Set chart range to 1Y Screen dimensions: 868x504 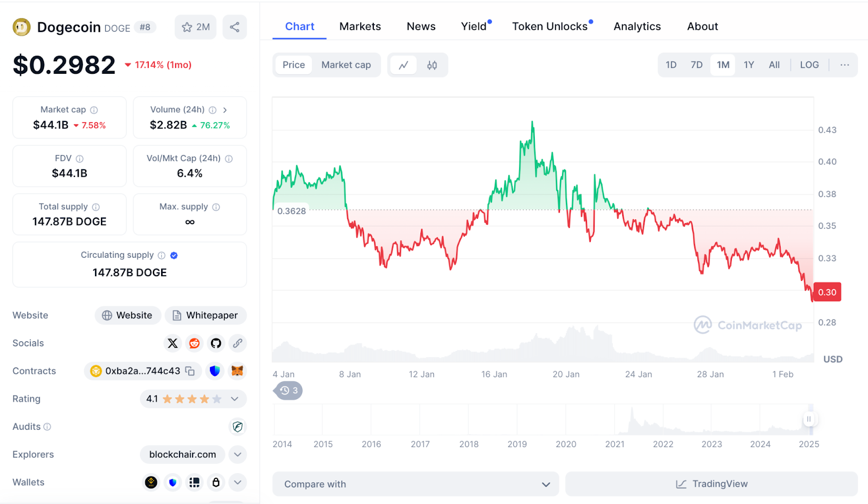pos(749,65)
